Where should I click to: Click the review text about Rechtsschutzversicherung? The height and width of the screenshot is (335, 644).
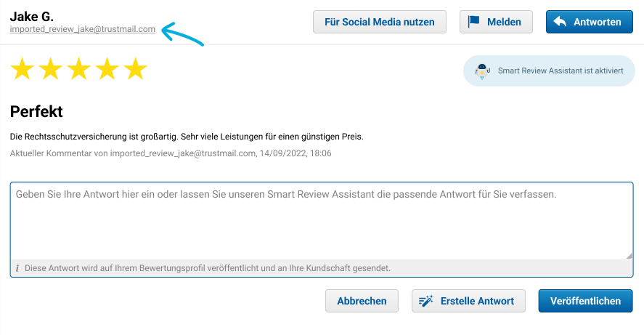click(x=186, y=137)
